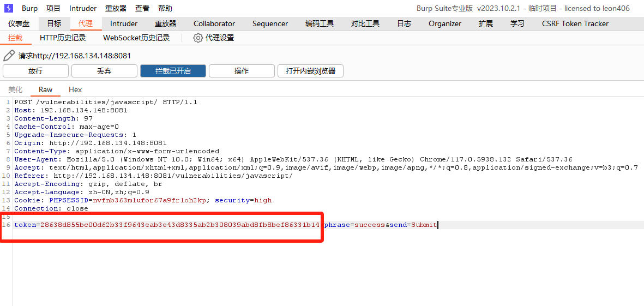
Task: Open the WebSocket历史记录 sub-tab
Action: tap(136, 38)
